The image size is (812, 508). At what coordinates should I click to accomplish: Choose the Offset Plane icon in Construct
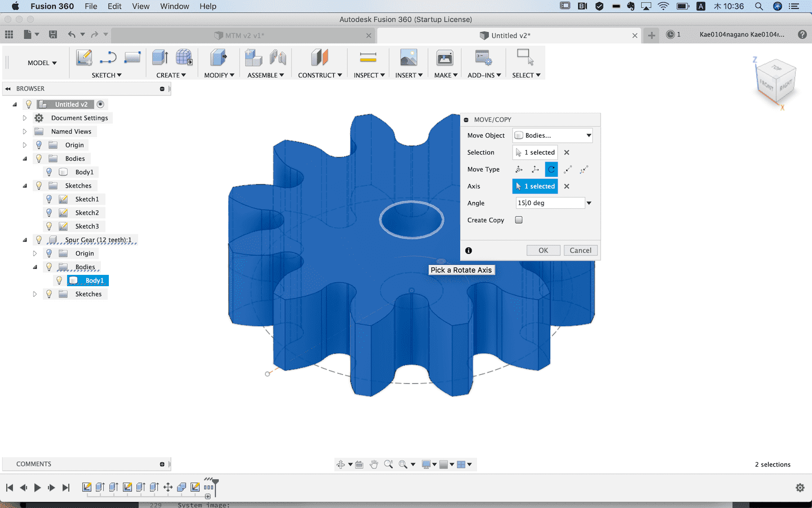point(319,58)
